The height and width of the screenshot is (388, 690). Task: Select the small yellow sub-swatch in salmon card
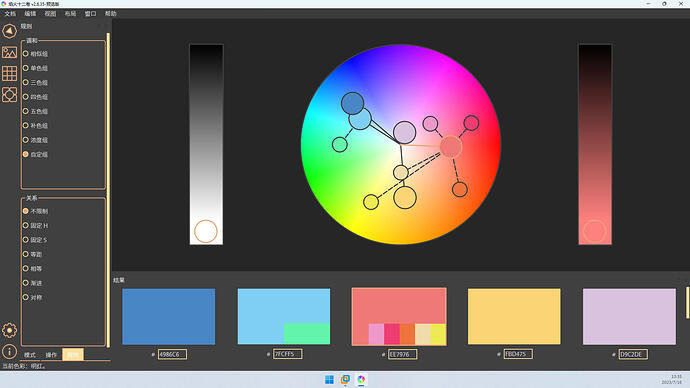[x=438, y=334]
